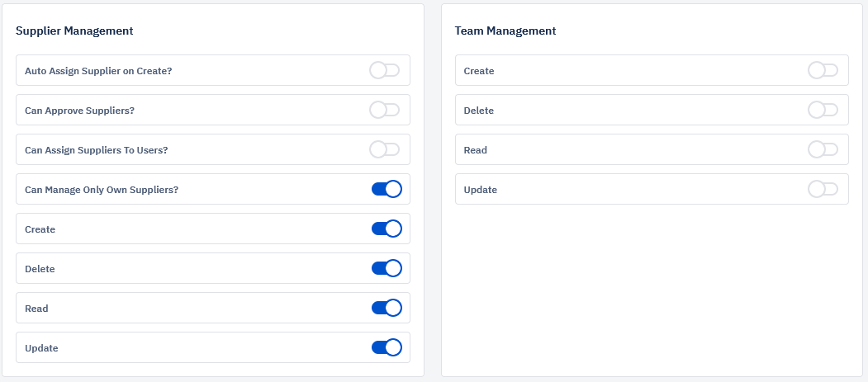Click the 'Can Approve Suppliers?' label

point(80,111)
